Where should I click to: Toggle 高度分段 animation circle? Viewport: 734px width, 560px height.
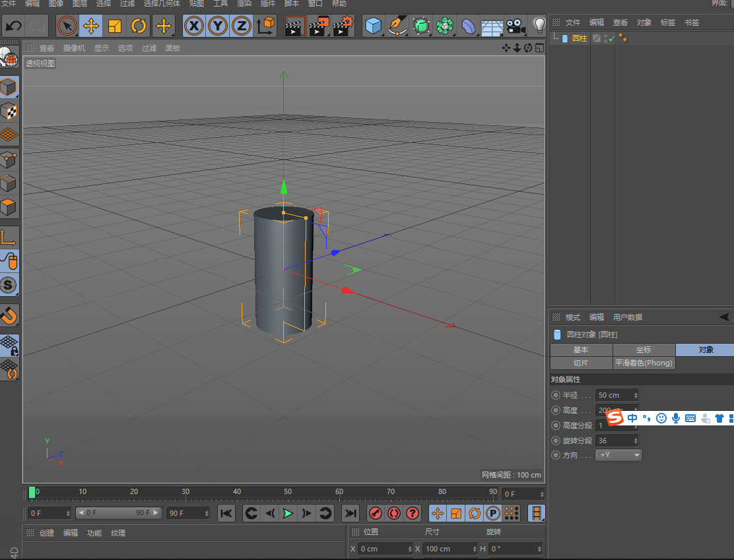pyautogui.click(x=556, y=425)
